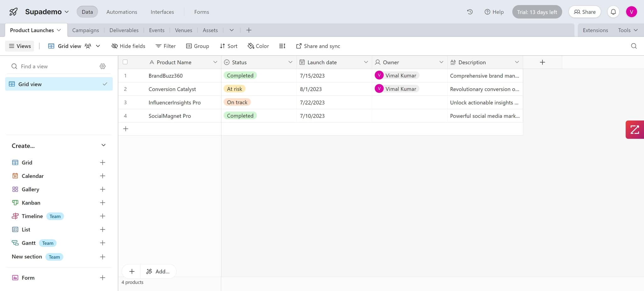Add a new table with plus icon
Viewport: 644px width, 291px height.
pyautogui.click(x=249, y=30)
